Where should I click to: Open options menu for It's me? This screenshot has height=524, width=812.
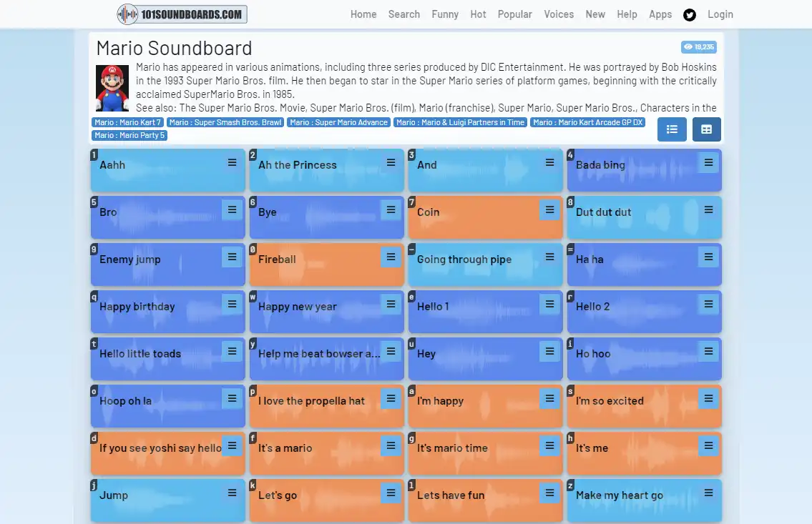click(x=708, y=446)
